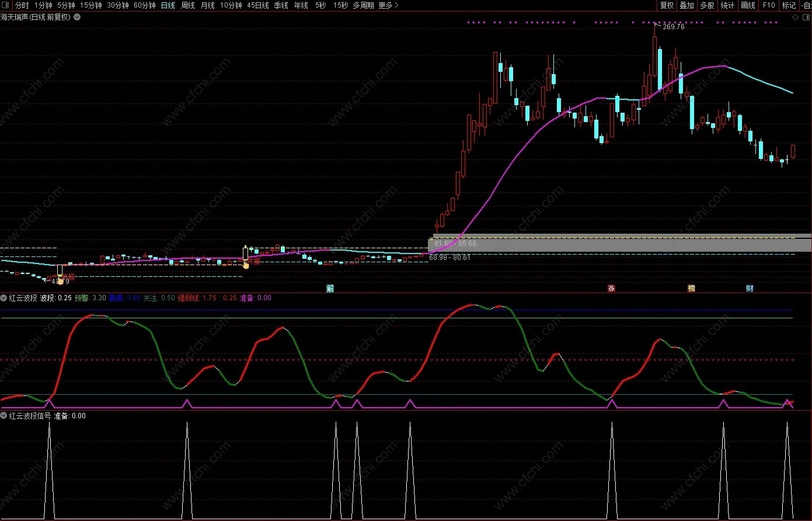Click the 269.76 high price label
Image resolution: width=812 pixels, height=521 pixels.
pos(674,27)
